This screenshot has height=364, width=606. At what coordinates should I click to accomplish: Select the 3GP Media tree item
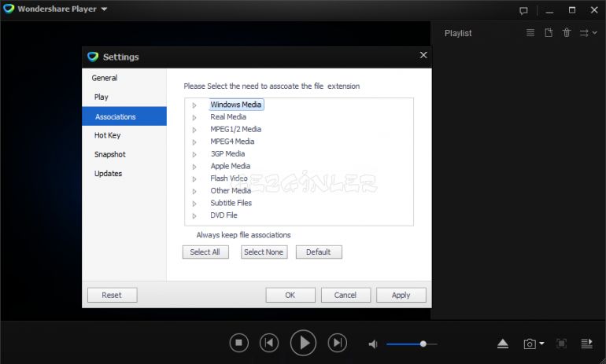click(227, 153)
